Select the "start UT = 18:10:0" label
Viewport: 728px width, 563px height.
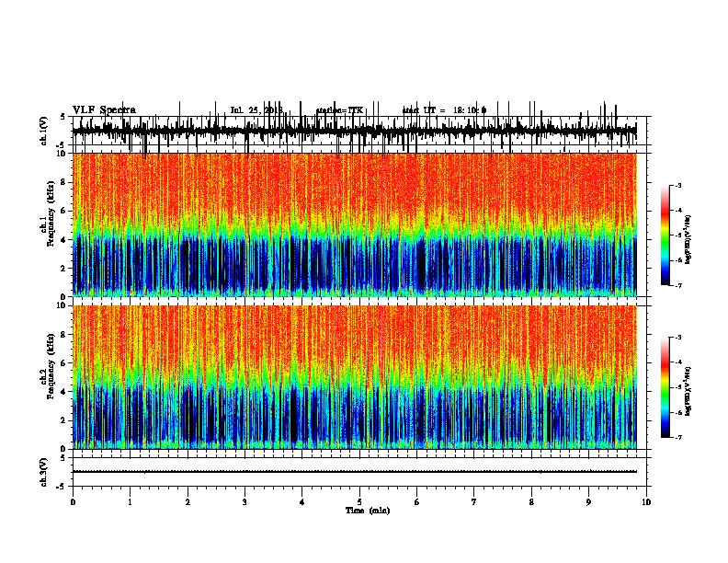(x=444, y=110)
